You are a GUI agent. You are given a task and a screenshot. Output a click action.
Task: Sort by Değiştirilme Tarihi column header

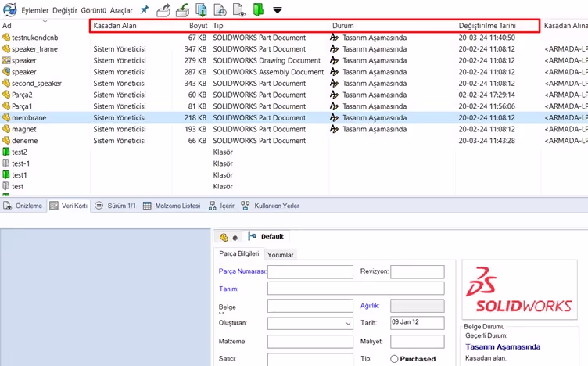click(487, 26)
